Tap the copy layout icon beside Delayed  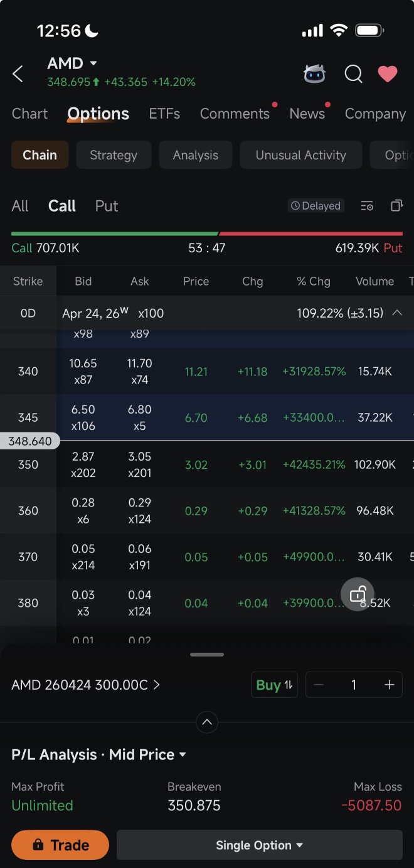coord(396,205)
